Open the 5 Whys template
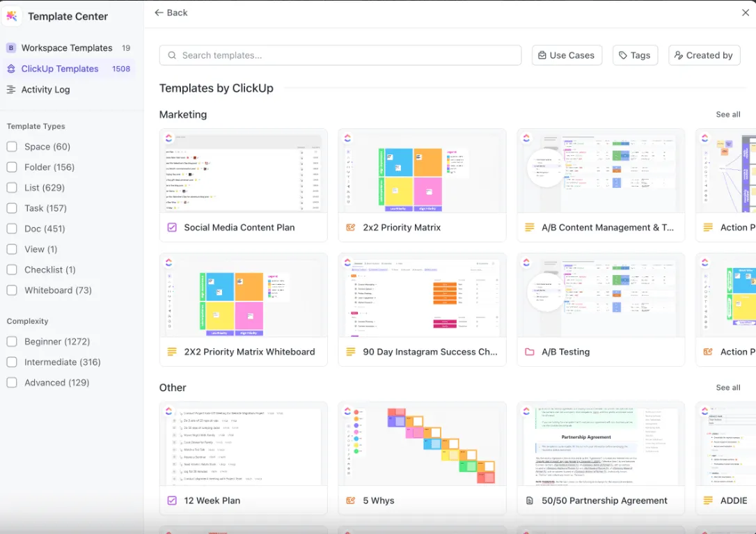 pos(422,458)
